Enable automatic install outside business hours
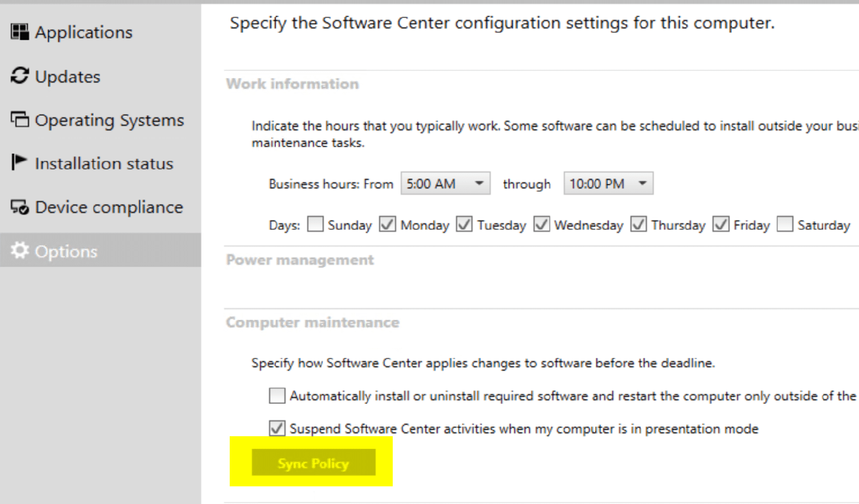859x504 pixels. pos(276,395)
